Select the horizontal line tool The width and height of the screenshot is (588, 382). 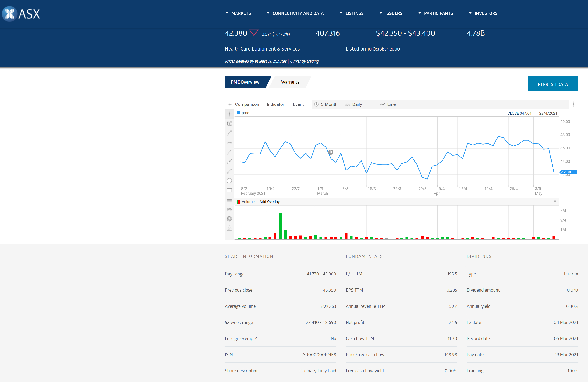(x=229, y=143)
